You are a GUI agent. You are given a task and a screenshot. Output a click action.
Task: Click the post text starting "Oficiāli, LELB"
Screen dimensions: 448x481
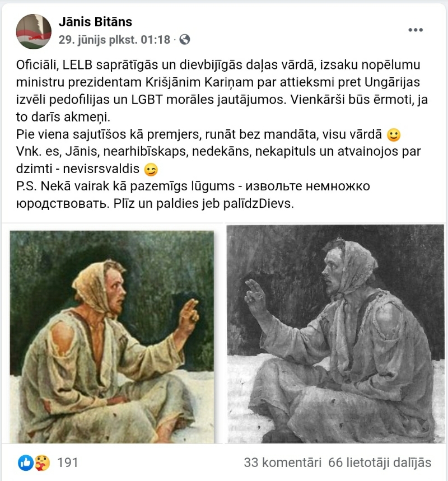(222, 91)
